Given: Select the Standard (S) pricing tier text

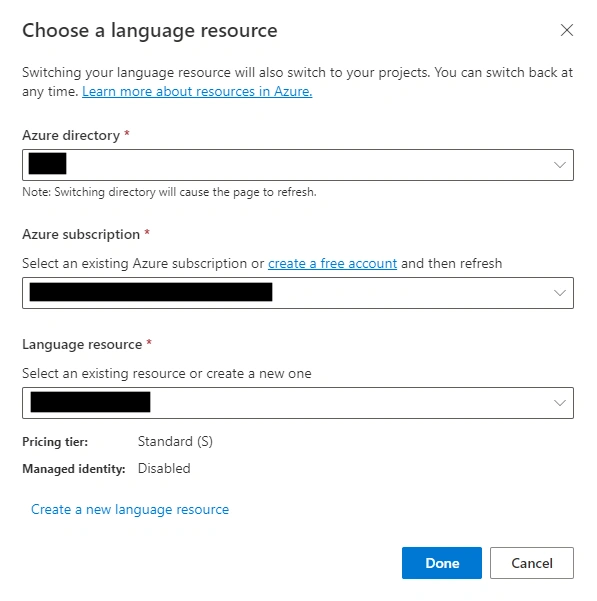Looking at the screenshot, I should click(x=175, y=442).
